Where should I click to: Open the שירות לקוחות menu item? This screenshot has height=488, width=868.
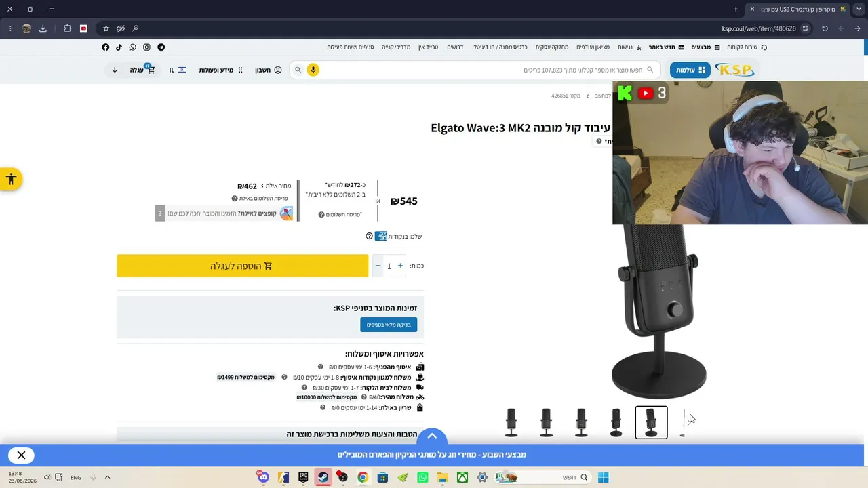(747, 47)
